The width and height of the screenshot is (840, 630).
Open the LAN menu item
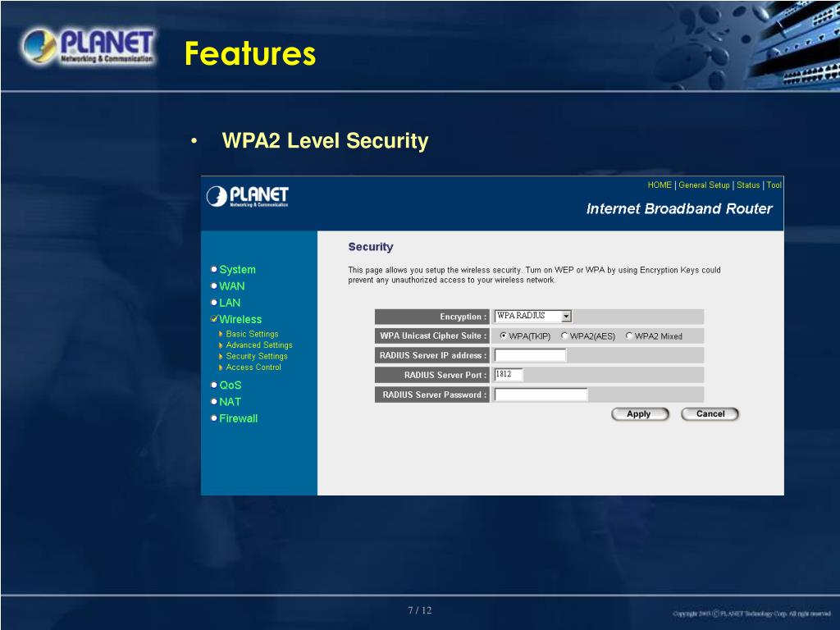(230, 303)
